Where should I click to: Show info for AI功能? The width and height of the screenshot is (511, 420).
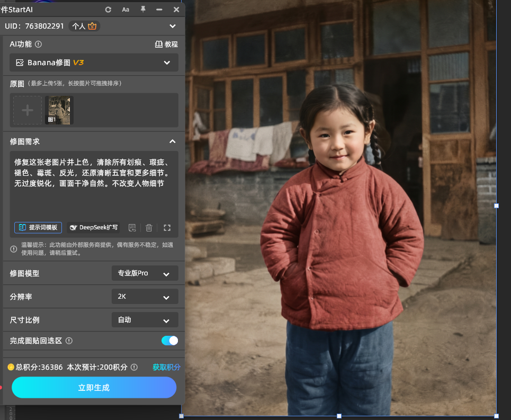pyautogui.click(x=39, y=44)
